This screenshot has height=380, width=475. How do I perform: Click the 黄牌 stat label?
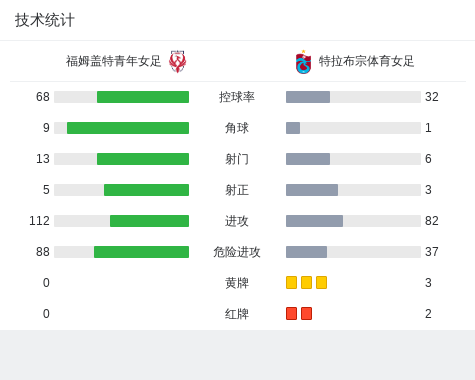click(237, 283)
